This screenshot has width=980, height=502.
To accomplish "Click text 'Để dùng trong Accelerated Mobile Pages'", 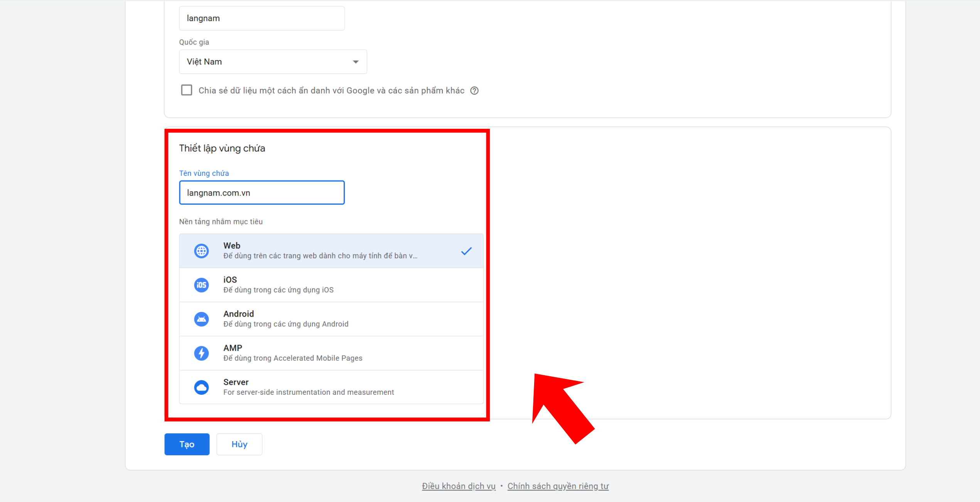I will coord(293,358).
